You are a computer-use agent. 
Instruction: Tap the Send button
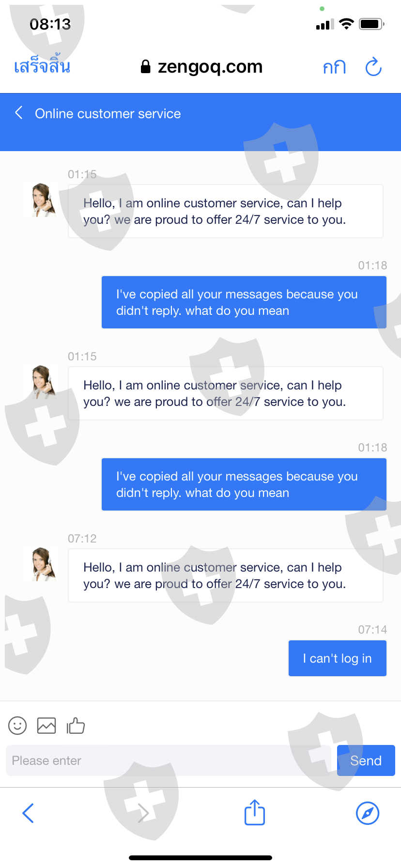tap(366, 760)
